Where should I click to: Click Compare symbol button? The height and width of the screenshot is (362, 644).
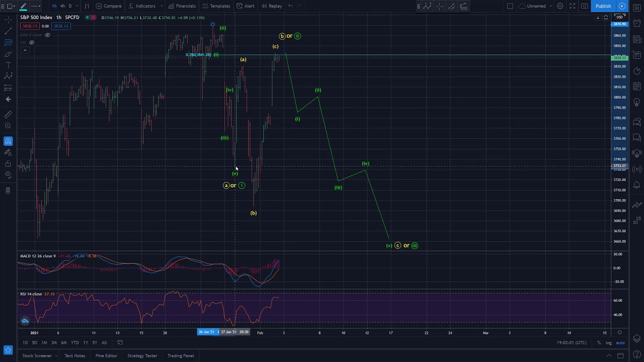[109, 6]
